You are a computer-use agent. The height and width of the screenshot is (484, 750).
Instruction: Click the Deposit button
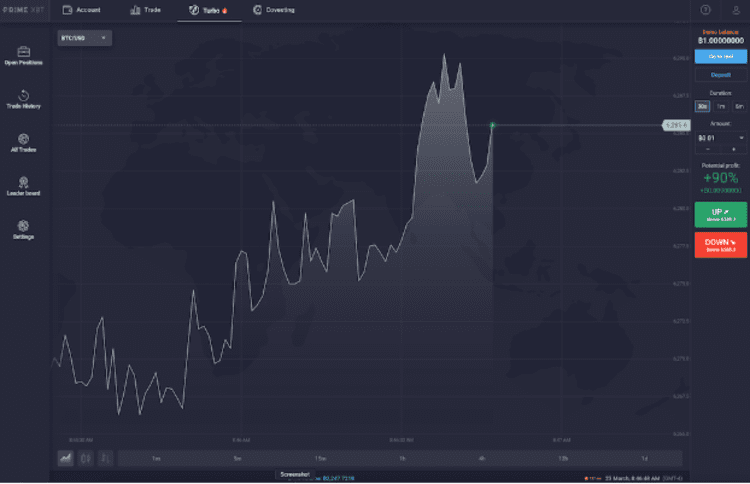point(720,74)
